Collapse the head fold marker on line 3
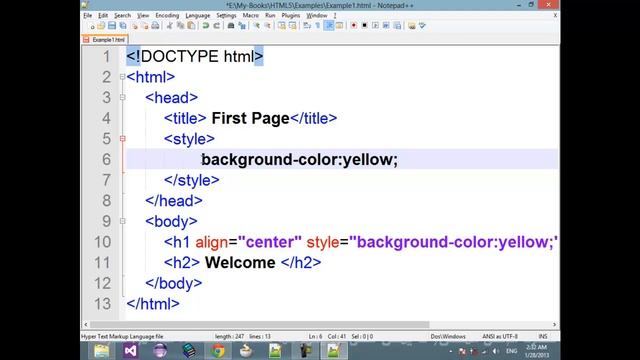Screen dimensions: 640x360 122,98
